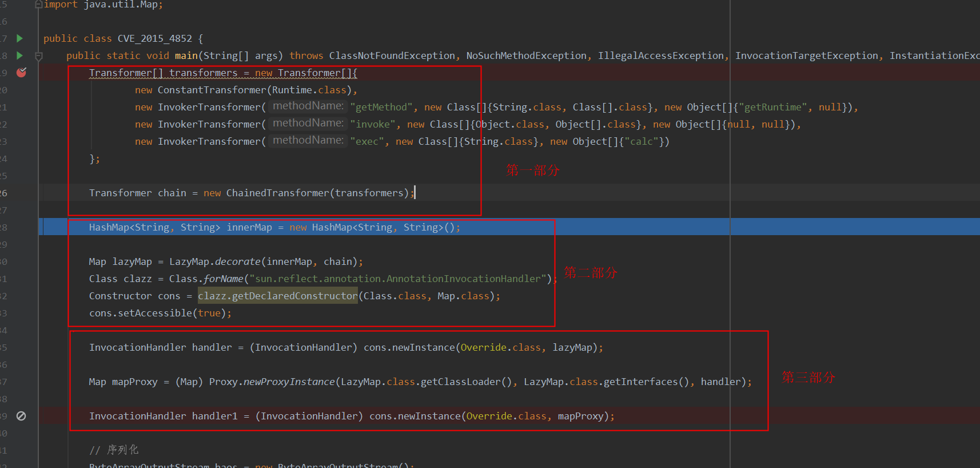Click 'innerMap' in the highlighted HashMap line
This screenshot has height=468, width=980.
pyautogui.click(x=249, y=227)
